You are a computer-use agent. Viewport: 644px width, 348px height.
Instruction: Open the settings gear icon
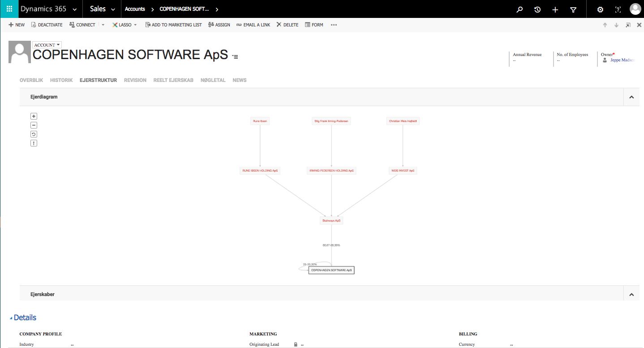click(601, 9)
